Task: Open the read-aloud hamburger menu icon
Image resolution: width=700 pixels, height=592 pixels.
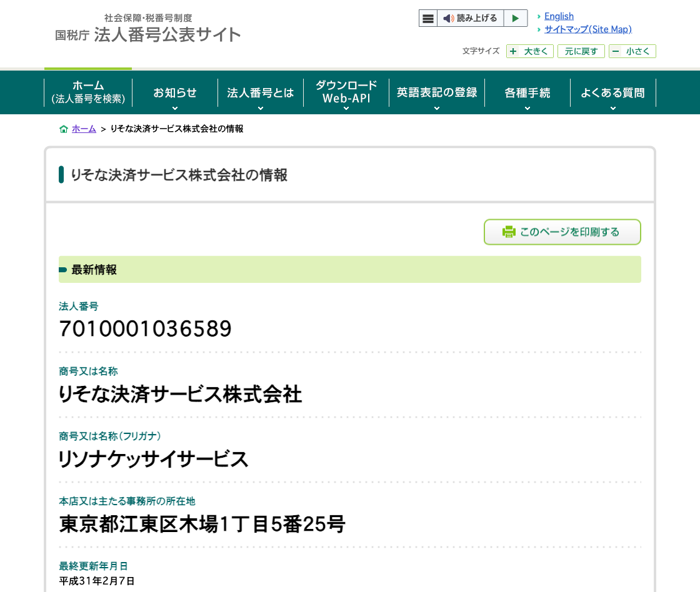Action: click(x=427, y=18)
